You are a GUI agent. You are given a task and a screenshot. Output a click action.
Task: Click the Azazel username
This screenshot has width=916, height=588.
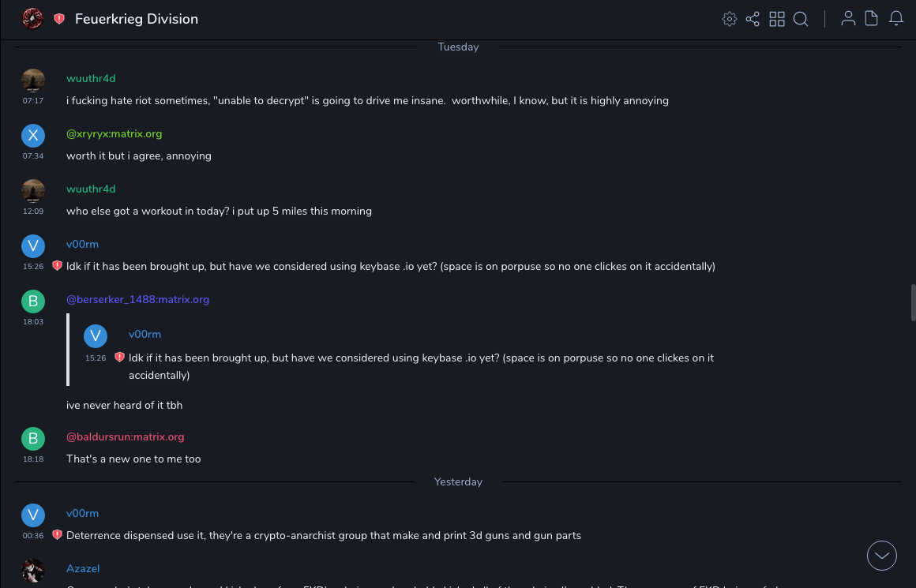[x=83, y=568]
